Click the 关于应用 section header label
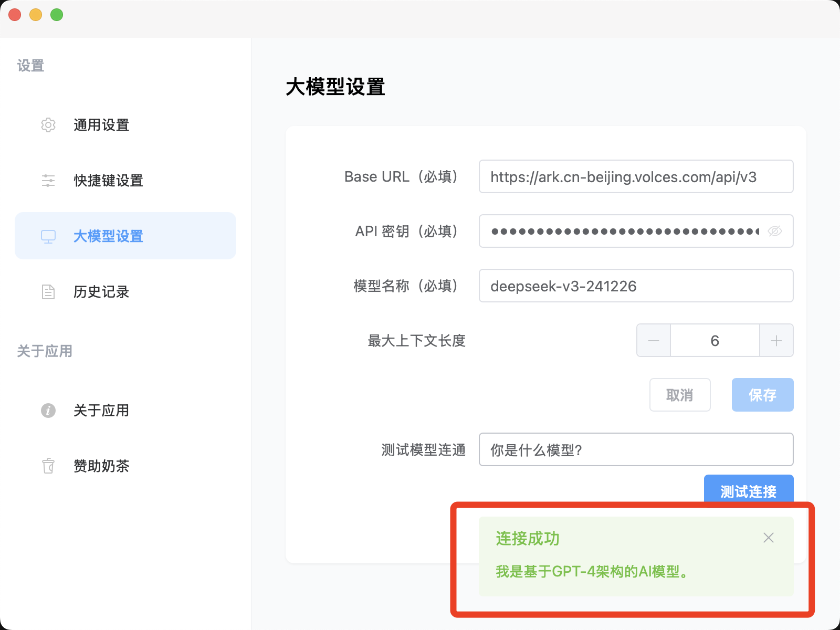 pos(45,351)
